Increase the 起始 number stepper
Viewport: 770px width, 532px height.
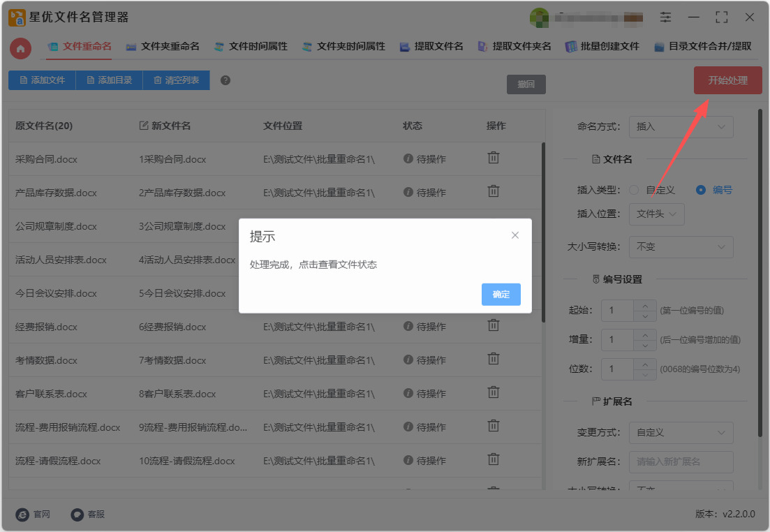(x=645, y=306)
